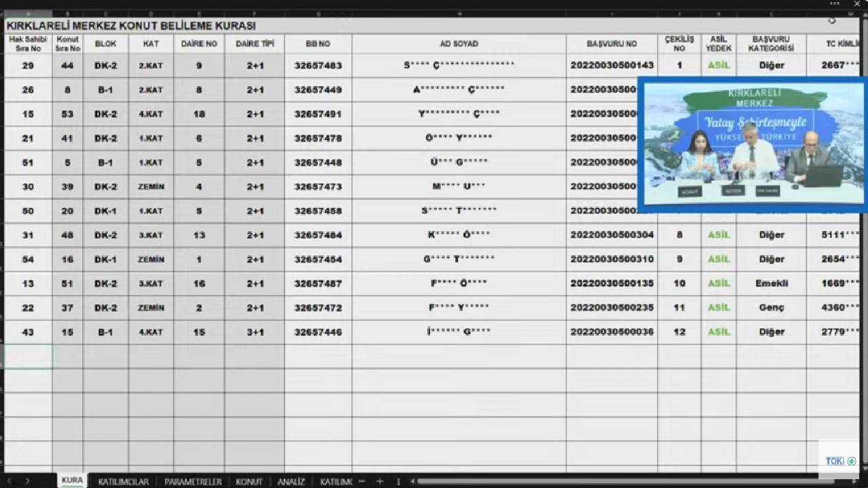868x488 pixels.
Task: Select the KAT column header cell
Action: click(151, 44)
